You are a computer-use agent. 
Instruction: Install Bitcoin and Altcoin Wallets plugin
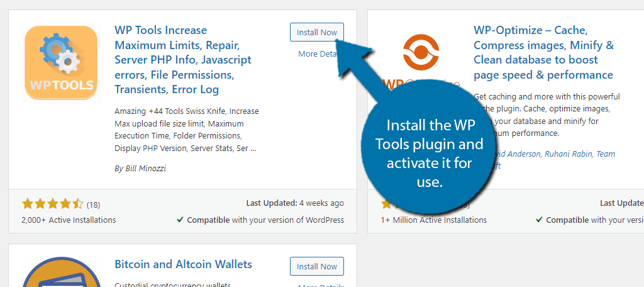[x=317, y=266]
